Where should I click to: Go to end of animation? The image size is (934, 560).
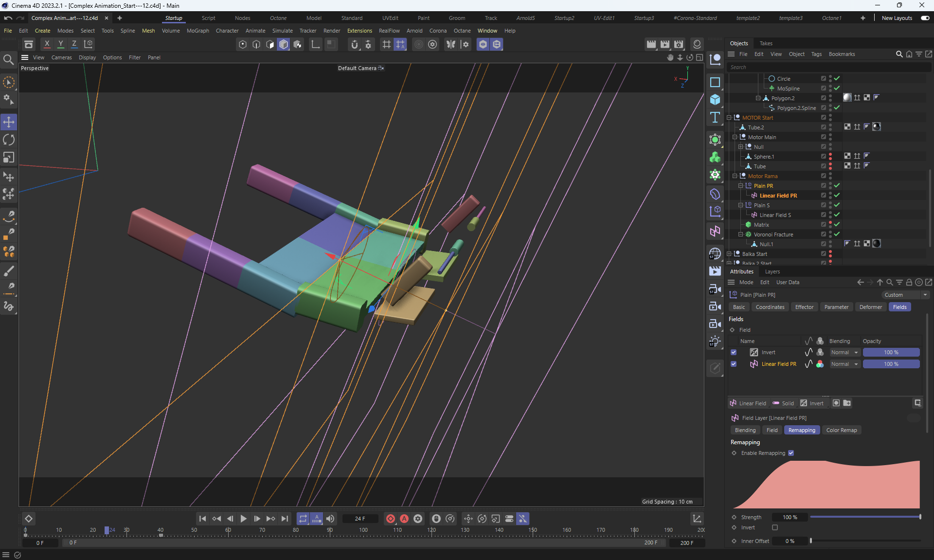tap(285, 519)
